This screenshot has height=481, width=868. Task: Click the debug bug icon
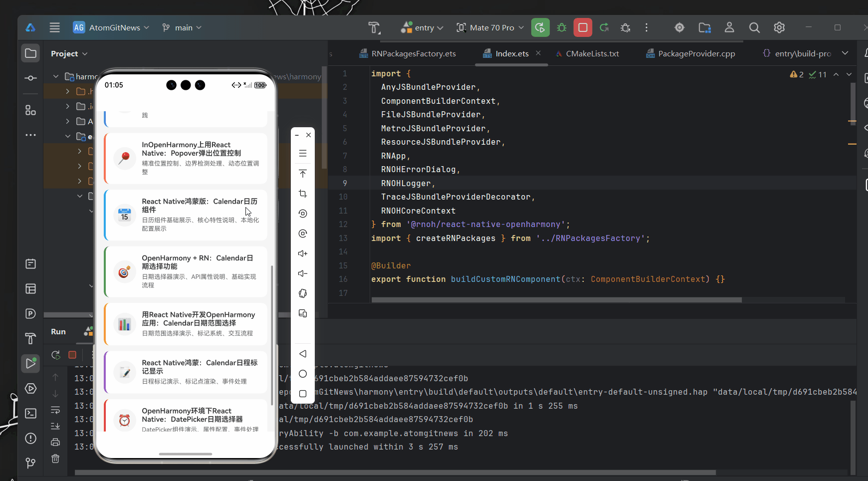(562, 27)
